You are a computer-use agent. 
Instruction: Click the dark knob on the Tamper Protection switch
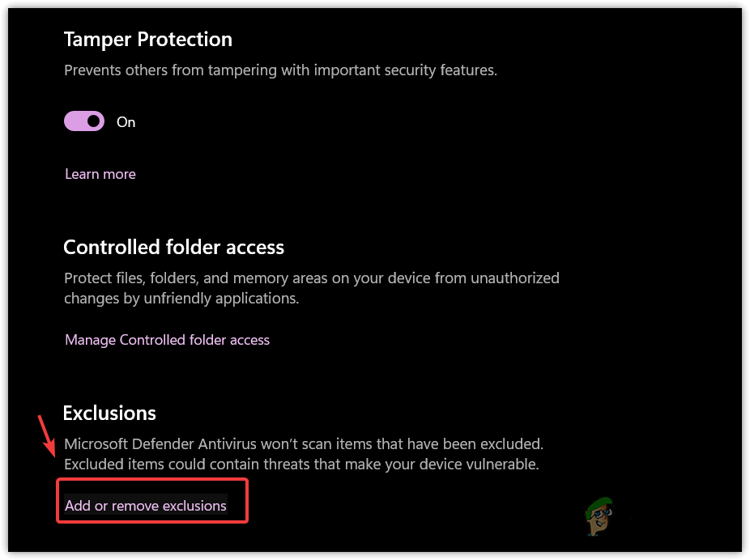pyautogui.click(x=94, y=121)
